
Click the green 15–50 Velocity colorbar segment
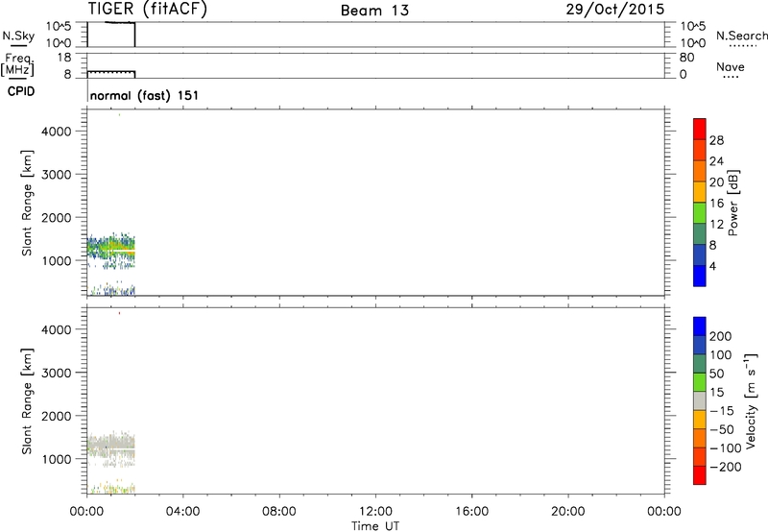pos(700,382)
